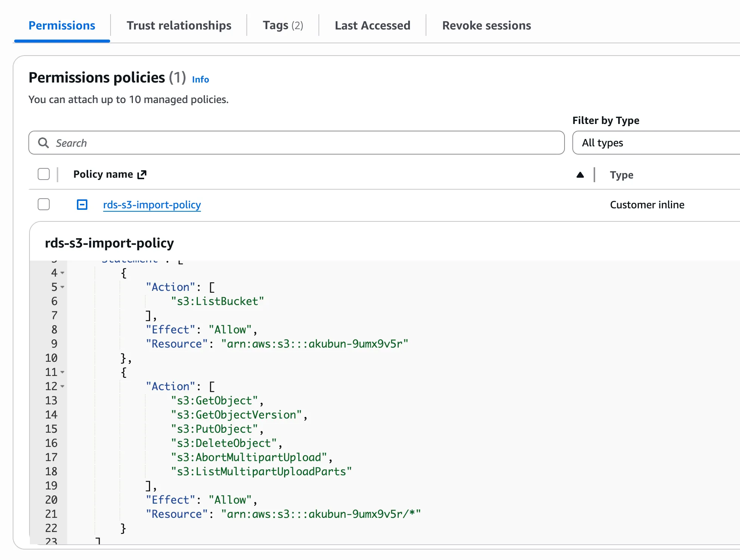Viewport: 740px width, 560px height.
Task: Collapse the rds-s3-import-policy row with minus icon
Action: point(82,205)
